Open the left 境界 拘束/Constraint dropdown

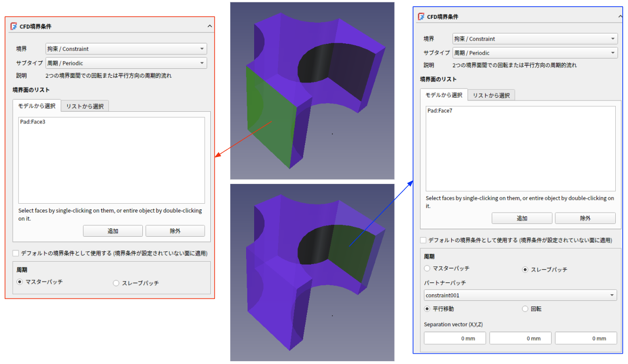pos(126,49)
